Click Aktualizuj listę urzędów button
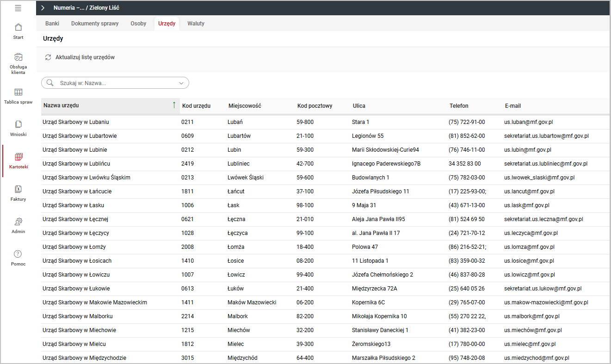This screenshot has height=364, width=611. pyautogui.click(x=85, y=57)
